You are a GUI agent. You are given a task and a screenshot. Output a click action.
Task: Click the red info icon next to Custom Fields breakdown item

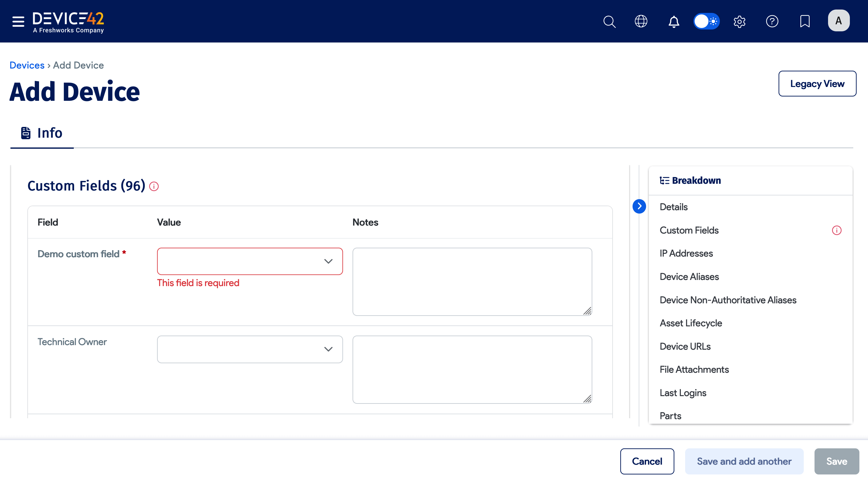click(837, 230)
